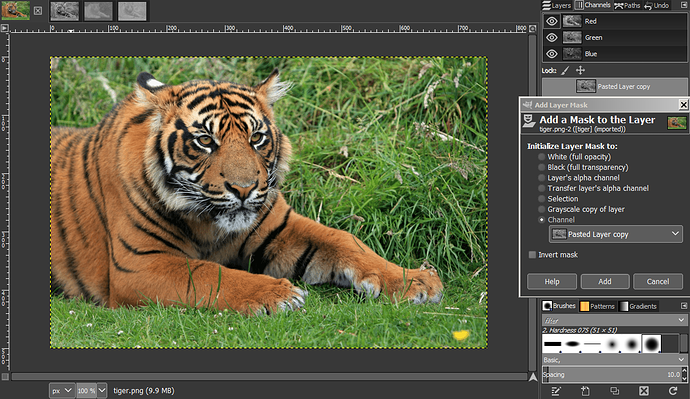Choose Grayscale copy of layer option
The height and width of the screenshot is (399, 690).
point(542,209)
